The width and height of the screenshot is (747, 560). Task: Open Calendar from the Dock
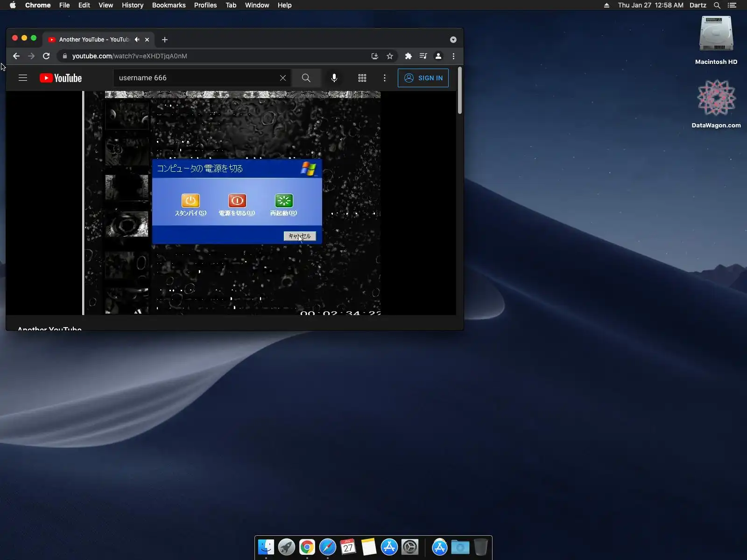(348, 547)
